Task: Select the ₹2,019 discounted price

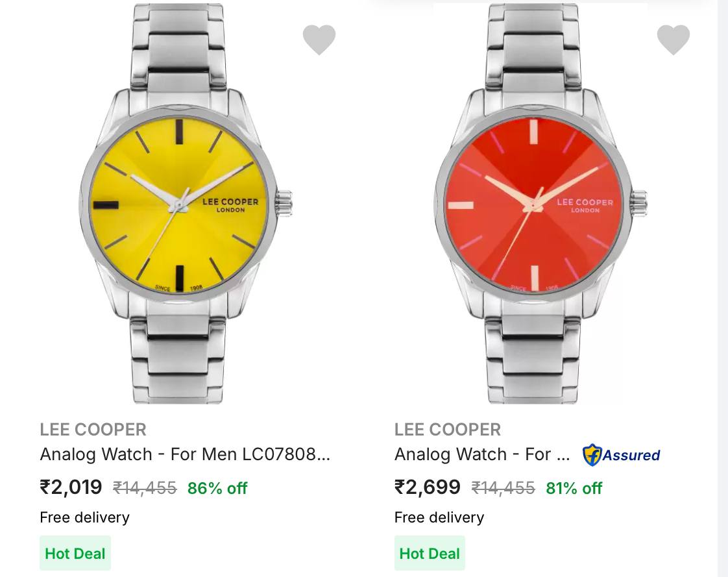Action: coord(71,487)
